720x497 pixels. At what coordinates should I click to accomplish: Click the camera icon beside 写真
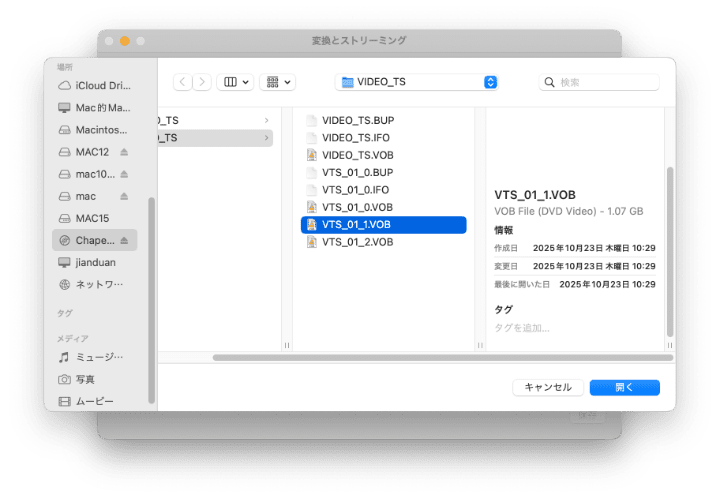[x=64, y=379]
